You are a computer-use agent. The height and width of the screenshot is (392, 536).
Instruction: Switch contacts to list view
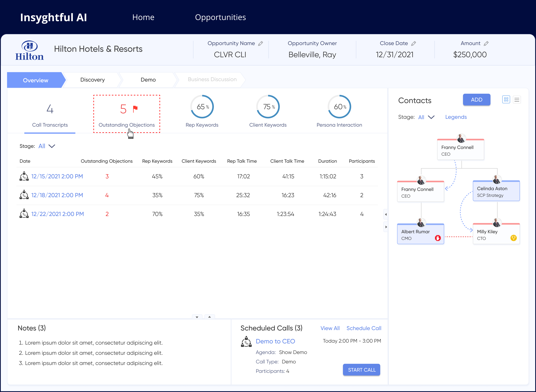[x=517, y=100]
